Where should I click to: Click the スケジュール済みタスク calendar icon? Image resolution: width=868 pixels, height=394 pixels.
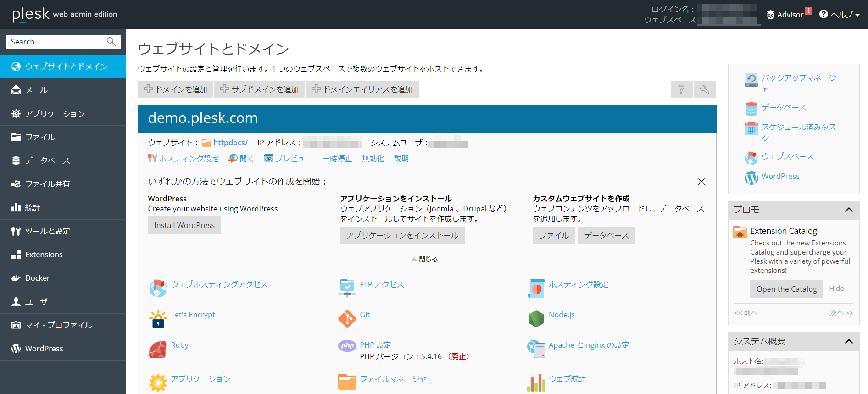pyautogui.click(x=751, y=129)
